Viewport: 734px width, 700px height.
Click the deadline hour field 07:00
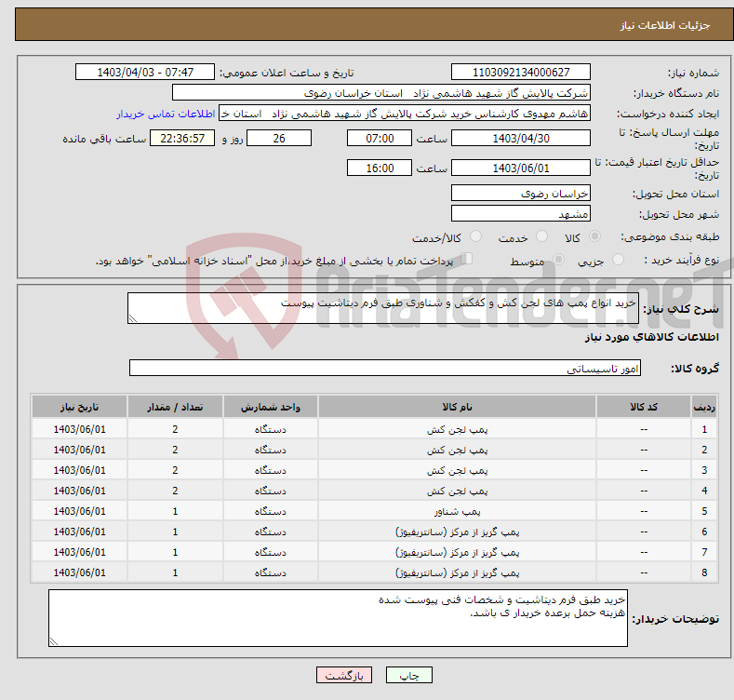pyautogui.click(x=380, y=138)
